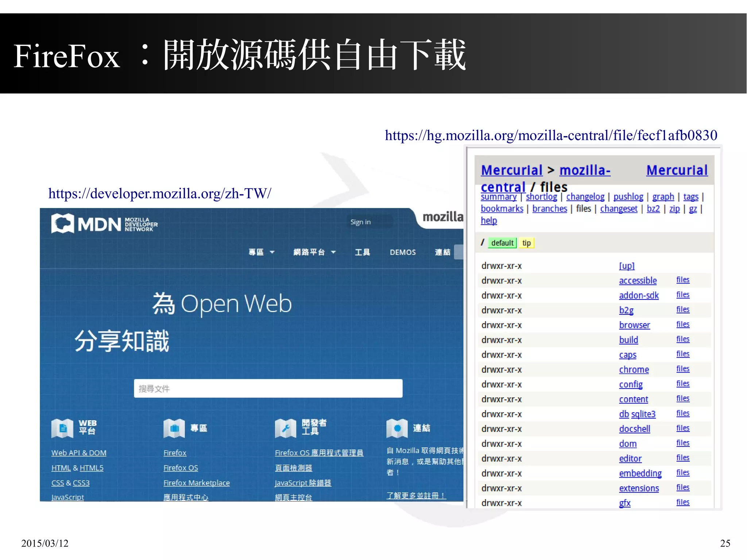
Task: Open the browser directory
Action: (x=634, y=325)
